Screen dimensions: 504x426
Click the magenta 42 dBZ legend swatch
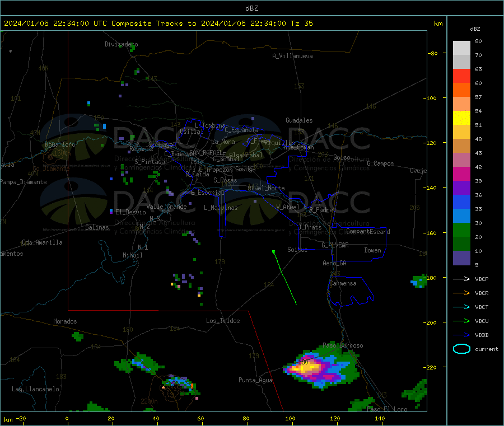(461, 174)
